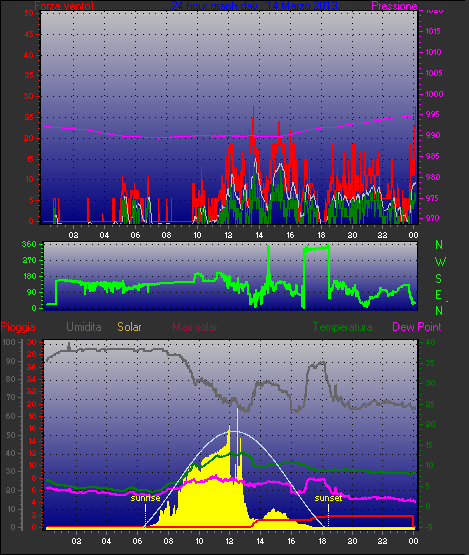The image size is (469, 555).
Task: Select the Pioggia legend label
Action: (18, 327)
